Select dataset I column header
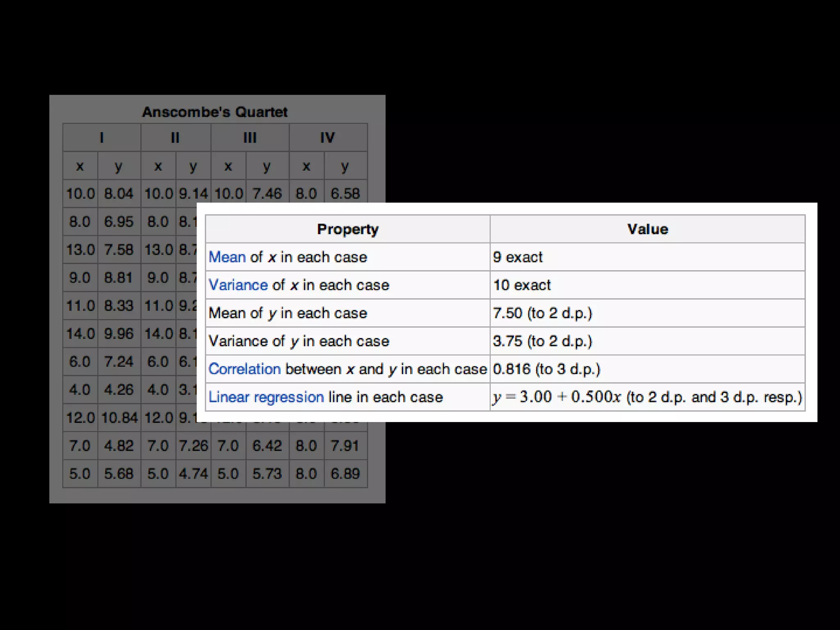Image resolution: width=840 pixels, height=630 pixels. 102,137
